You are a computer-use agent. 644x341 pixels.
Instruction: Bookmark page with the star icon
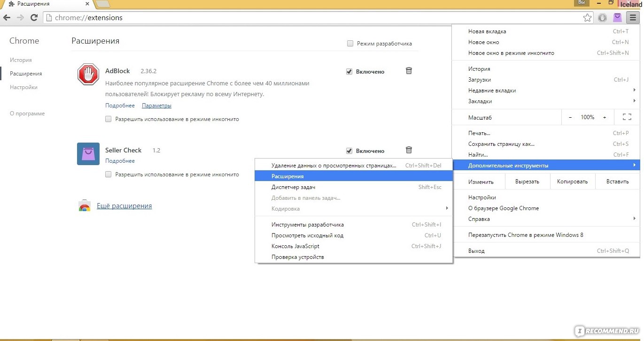coord(587,18)
